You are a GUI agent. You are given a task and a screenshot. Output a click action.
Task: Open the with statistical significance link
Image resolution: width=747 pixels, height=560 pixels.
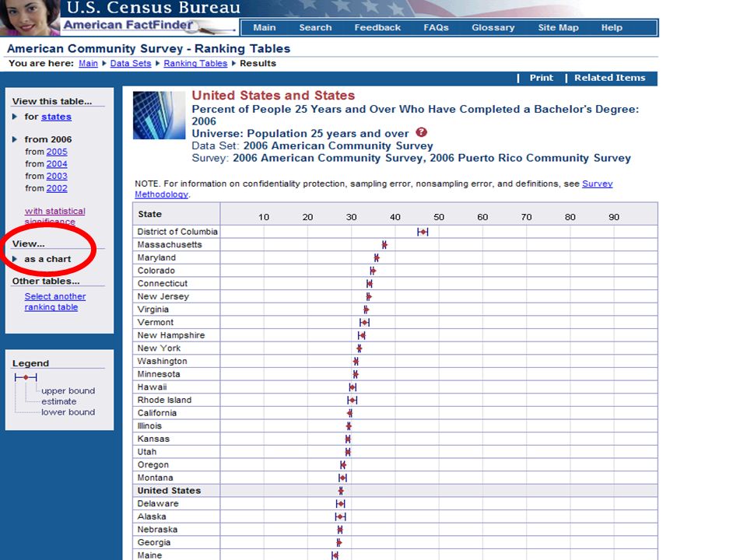tap(54, 216)
